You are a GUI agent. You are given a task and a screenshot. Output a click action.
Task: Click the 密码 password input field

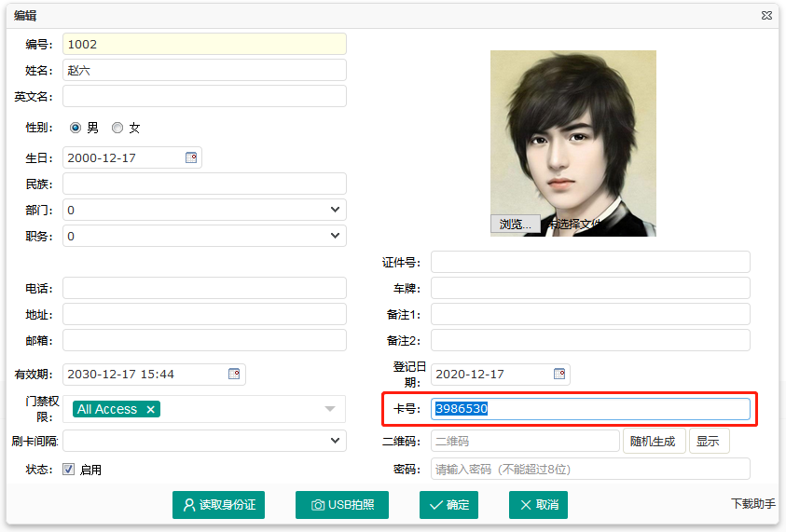pos(590,469)
